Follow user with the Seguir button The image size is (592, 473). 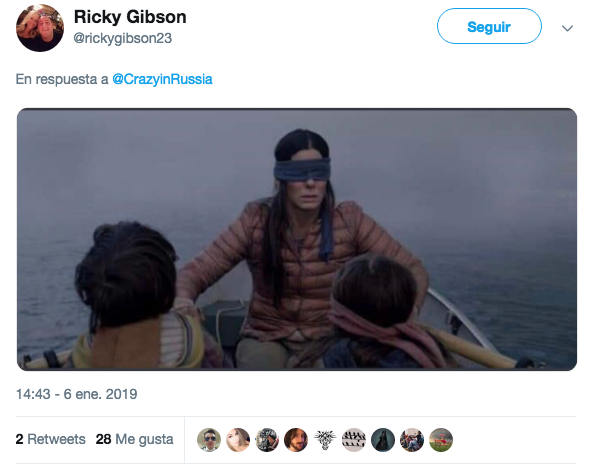(489, 26)
